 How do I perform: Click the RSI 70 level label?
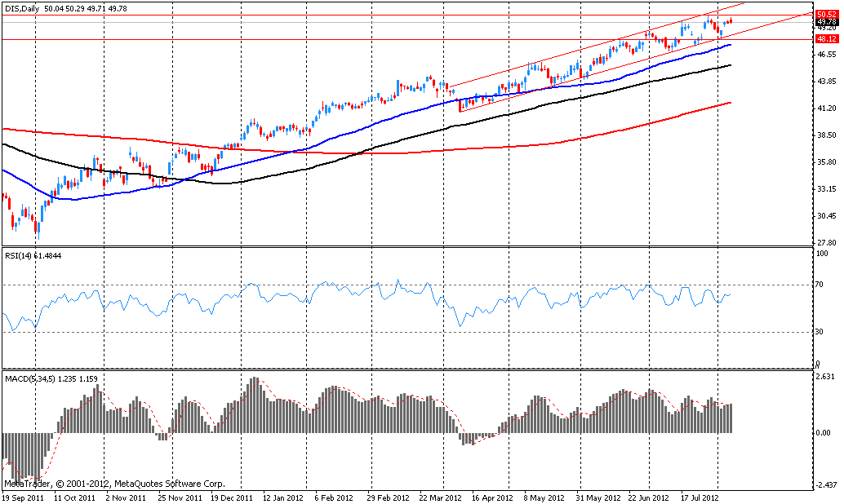click(x=820, y=285)
